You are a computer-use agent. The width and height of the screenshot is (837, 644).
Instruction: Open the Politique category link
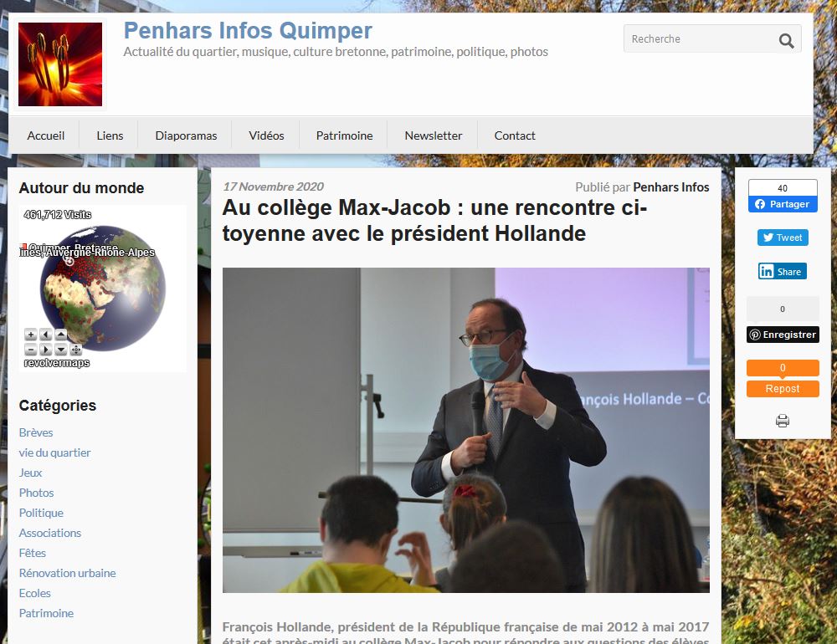click(x=41, y=513)
